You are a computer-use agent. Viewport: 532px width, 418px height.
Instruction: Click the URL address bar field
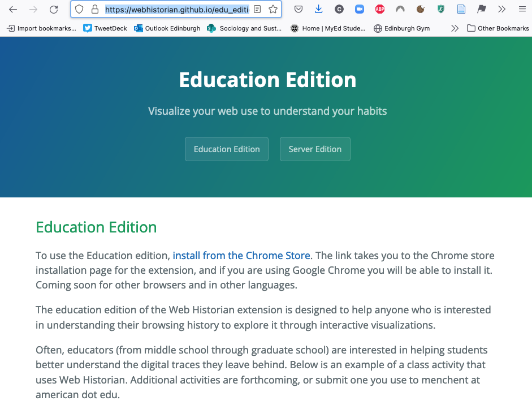pos(177,10)
